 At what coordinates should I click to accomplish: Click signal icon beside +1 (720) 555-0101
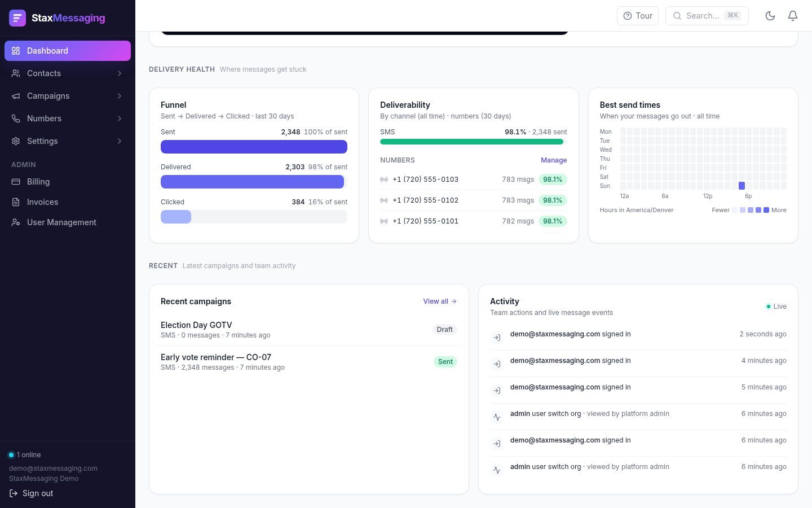click(x=384, y=221)
